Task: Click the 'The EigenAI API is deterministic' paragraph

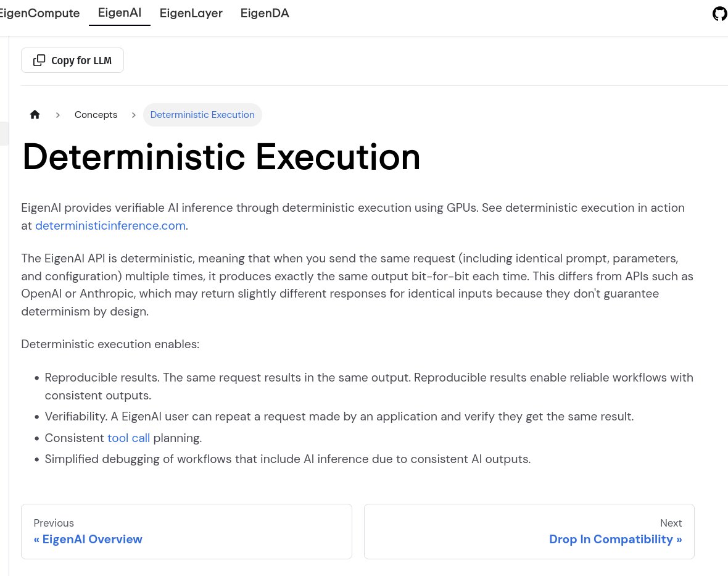Action: 357,285
